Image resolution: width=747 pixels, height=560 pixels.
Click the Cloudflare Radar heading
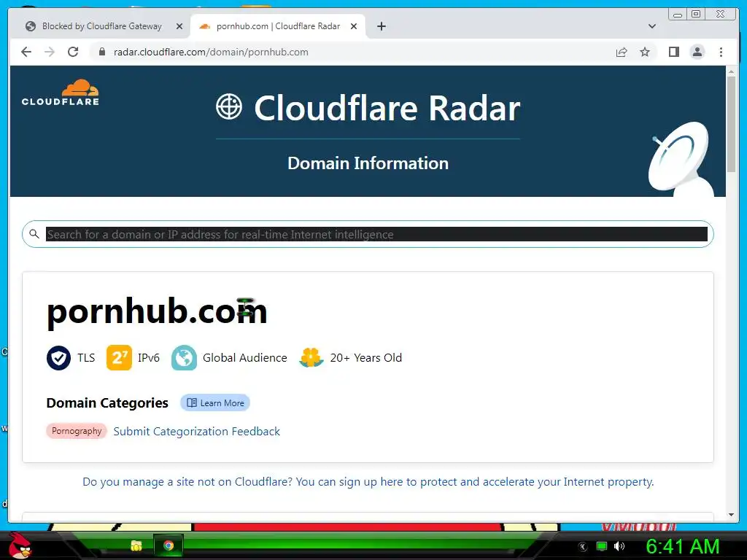pyautogui.click(x=387, y=109)
